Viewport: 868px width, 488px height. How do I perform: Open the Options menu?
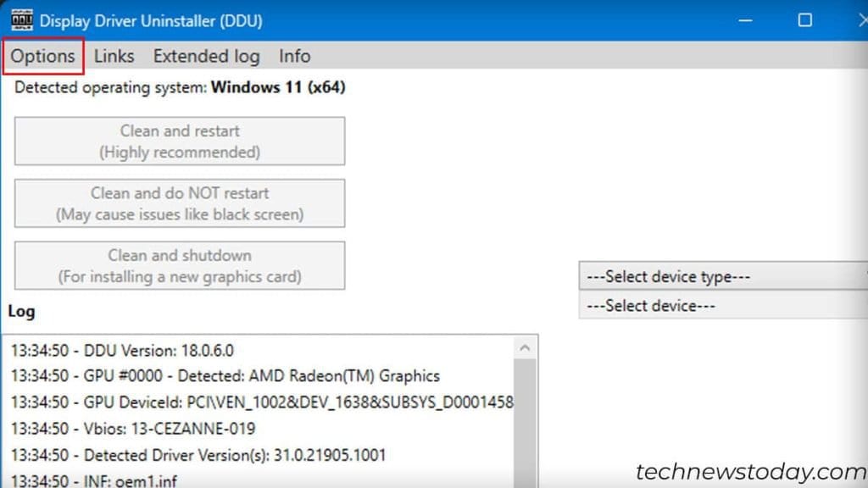42,56
